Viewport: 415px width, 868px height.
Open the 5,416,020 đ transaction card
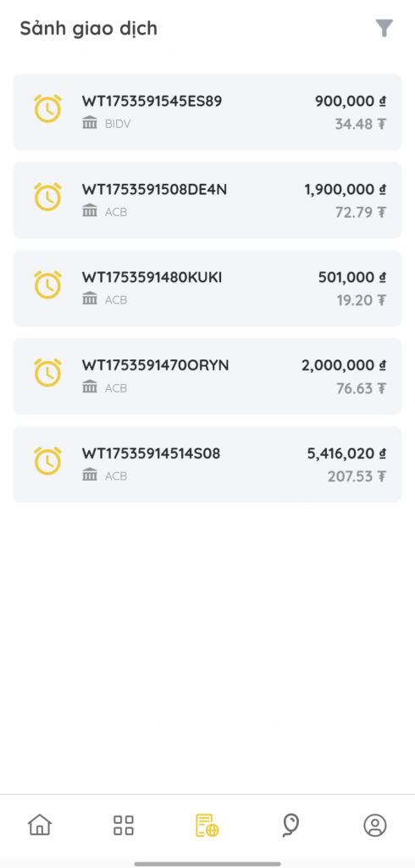click(x=207, y=465)
